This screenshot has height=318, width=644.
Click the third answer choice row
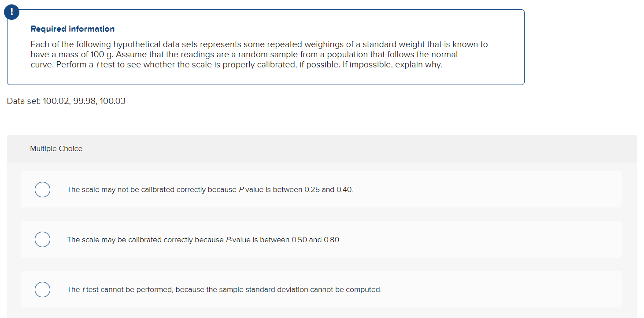321,289
